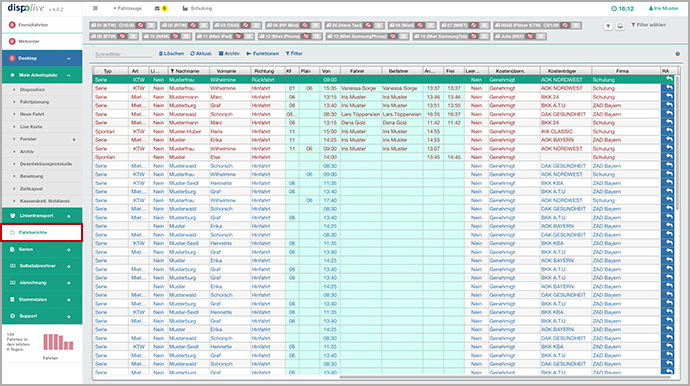Toggle the switch on vehicle 02 (RTW)
This screenshot has height=386, width=690.
tap(202, 25)
